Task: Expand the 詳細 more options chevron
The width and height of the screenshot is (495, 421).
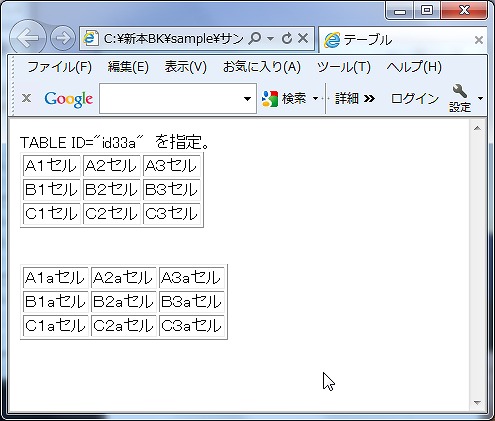Action: point(369,99)
